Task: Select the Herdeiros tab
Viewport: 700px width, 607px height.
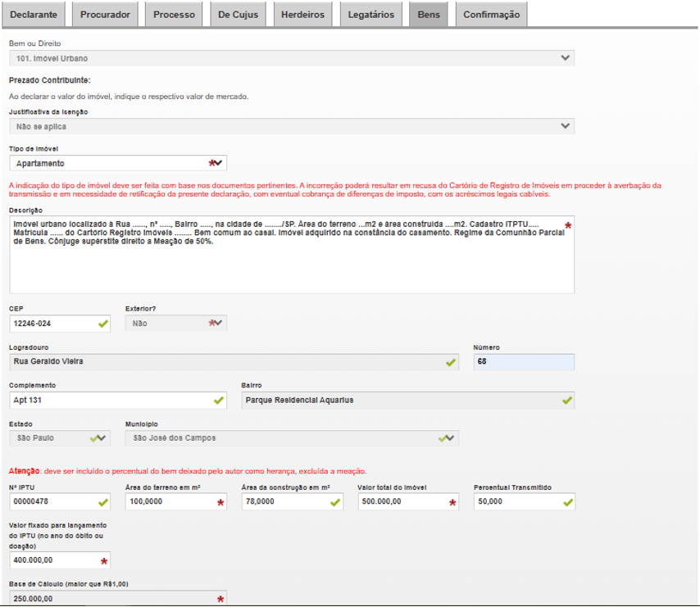Action: pos(302,14)
